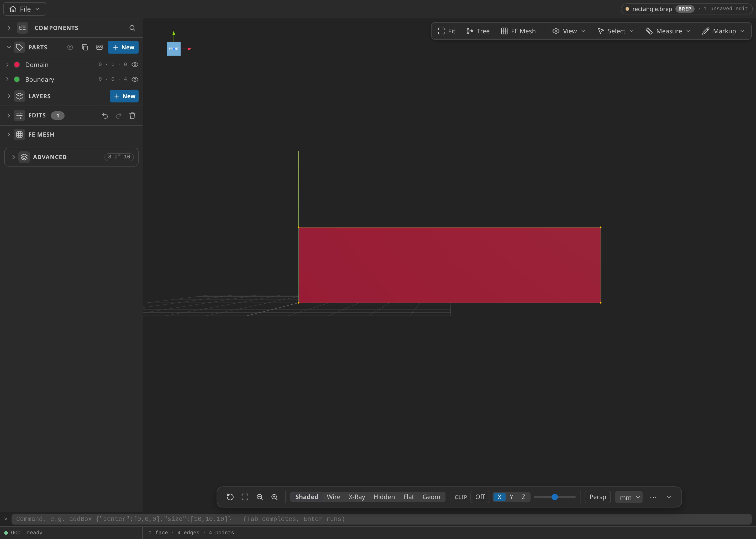Create a new part with New button
Viewport: 756px width, 539px height.
[123, 47]
